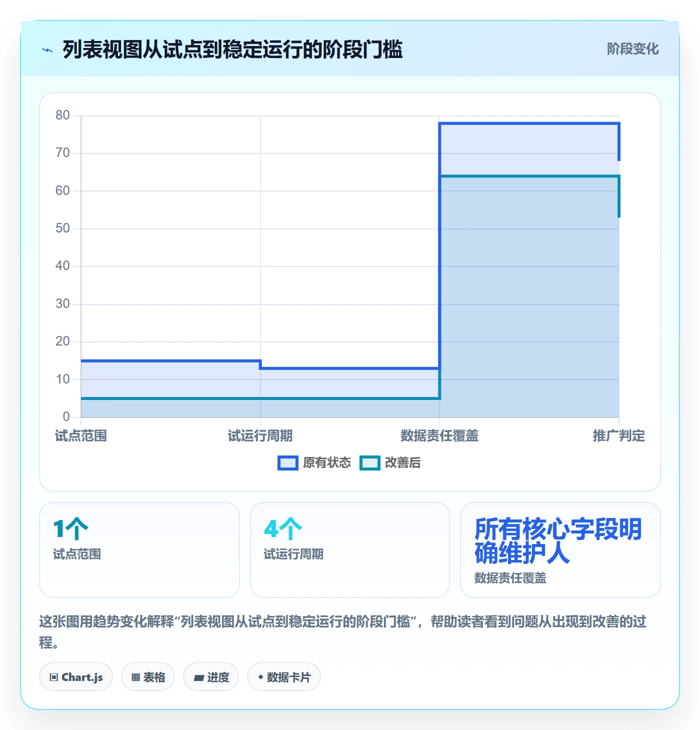Click the y-axis value 20
700x730 pixels.
click(62, 341)
